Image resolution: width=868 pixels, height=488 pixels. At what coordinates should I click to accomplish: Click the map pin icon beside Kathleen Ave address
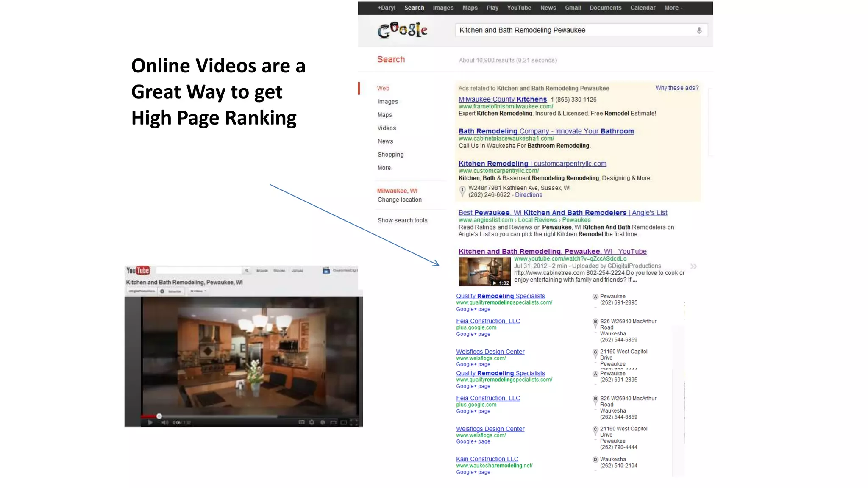pyautogui.click(x=462, y=191)
